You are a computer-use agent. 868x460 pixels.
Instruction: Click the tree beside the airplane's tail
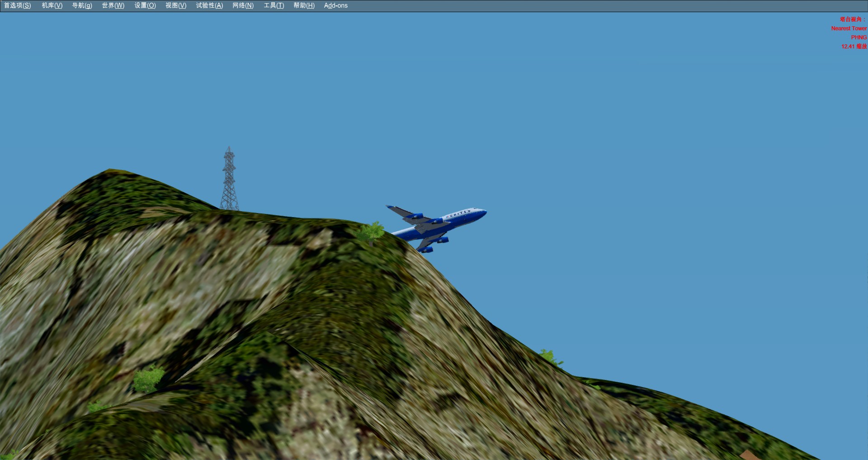pyautogui.click(x=372, y=231)
